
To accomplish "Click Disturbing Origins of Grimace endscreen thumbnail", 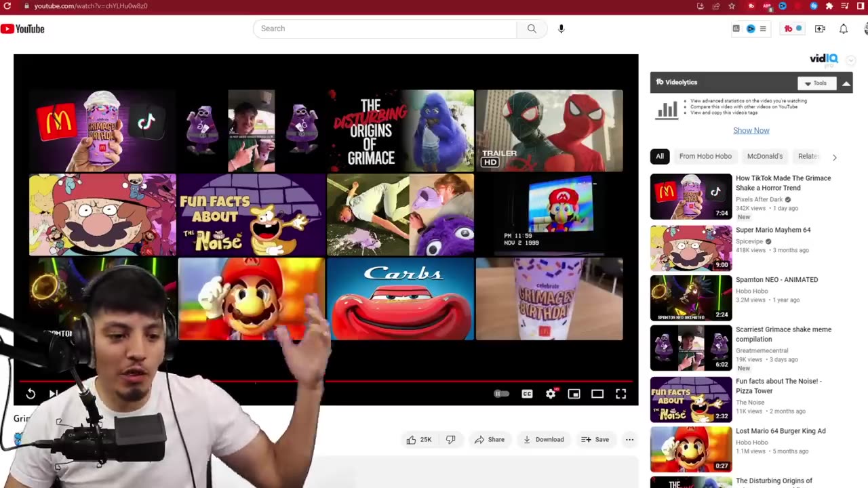I will [400, 131].
